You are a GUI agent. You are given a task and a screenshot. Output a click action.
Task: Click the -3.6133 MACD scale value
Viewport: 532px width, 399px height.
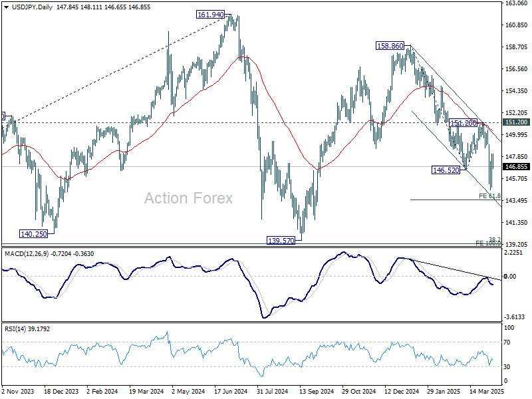click(514, 317)
